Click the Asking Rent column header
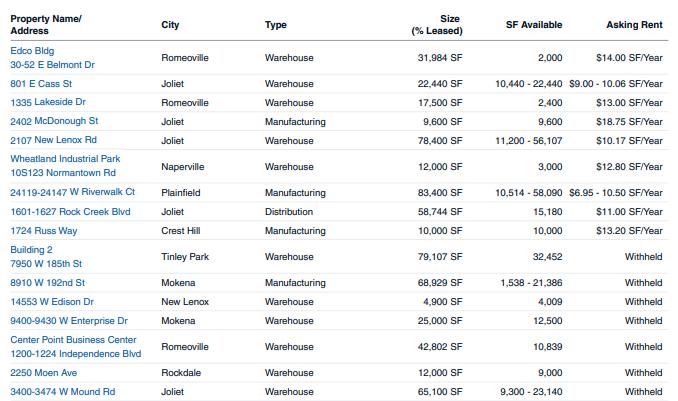 (634, 25)
